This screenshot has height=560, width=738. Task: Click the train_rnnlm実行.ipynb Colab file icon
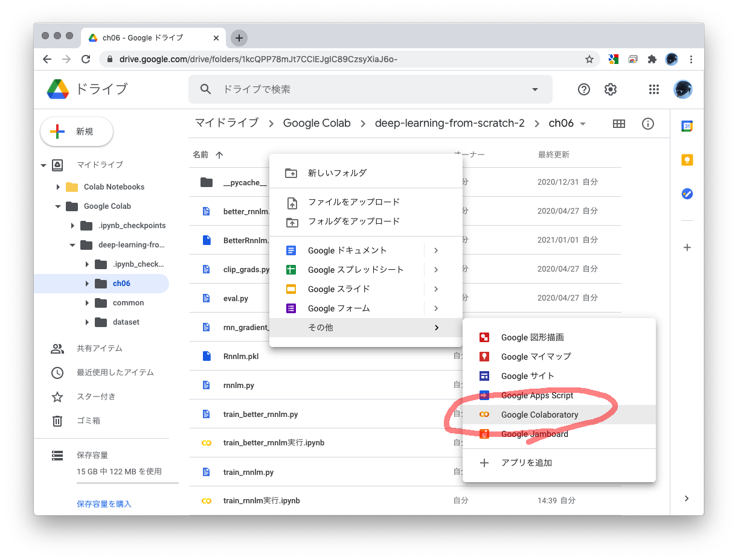point(207,501)
